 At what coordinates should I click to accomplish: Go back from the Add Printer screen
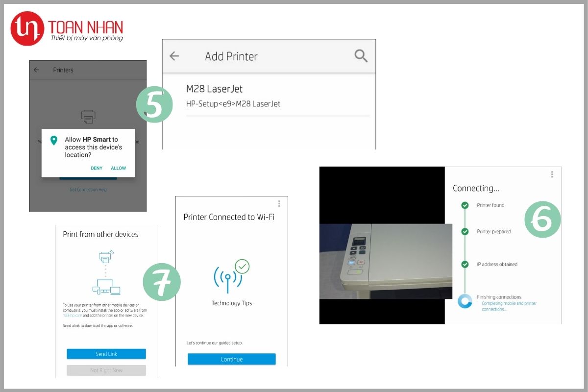tap(174, 56)
